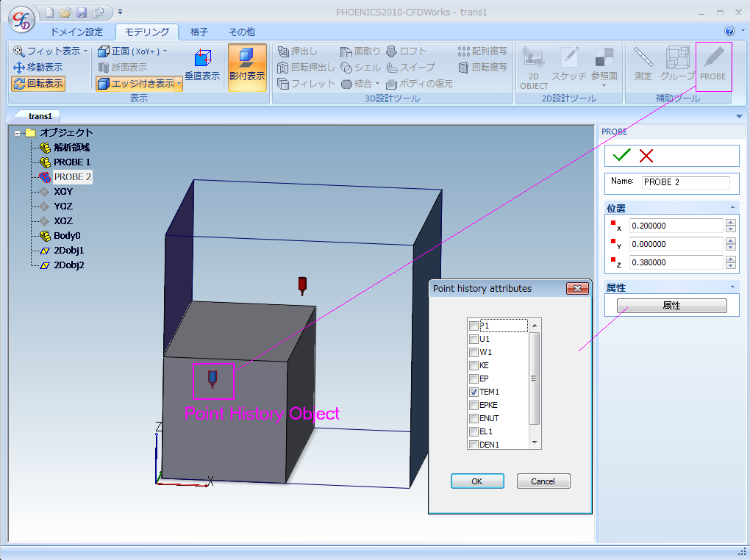This screenshot has width=750, height=560.
Task: Click the 属性 attributes button
Action: coord(671,306)
